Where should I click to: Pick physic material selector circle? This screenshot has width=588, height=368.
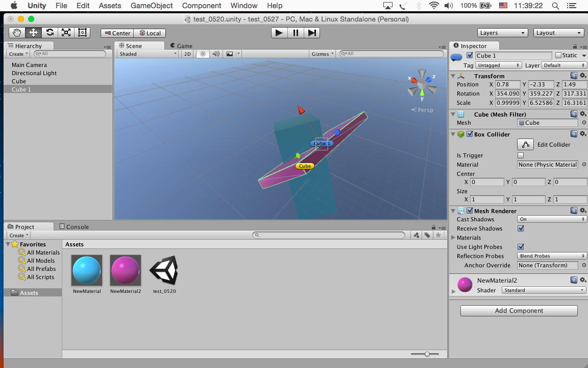(x=584, y=165)
